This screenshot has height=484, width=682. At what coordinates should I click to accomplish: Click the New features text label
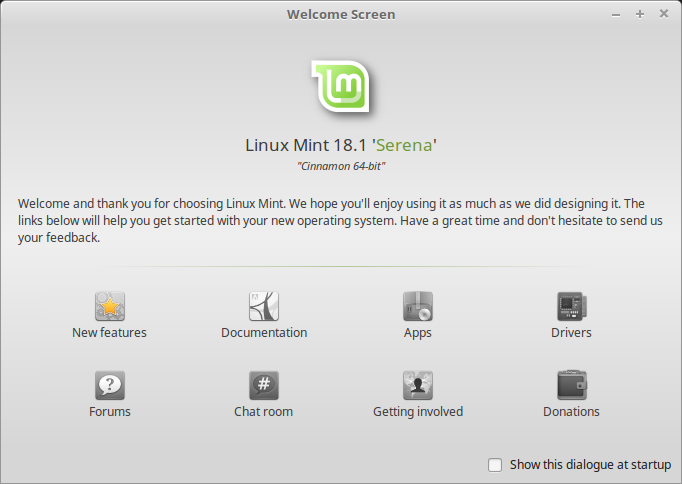pos(109,333)
